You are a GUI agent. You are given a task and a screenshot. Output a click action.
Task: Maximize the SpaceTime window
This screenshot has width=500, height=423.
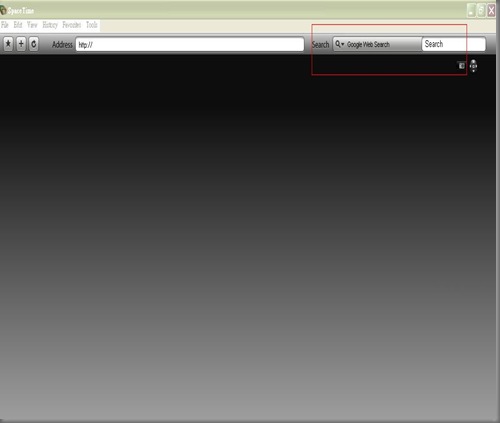pyautogui.click(x=481, y=11)
